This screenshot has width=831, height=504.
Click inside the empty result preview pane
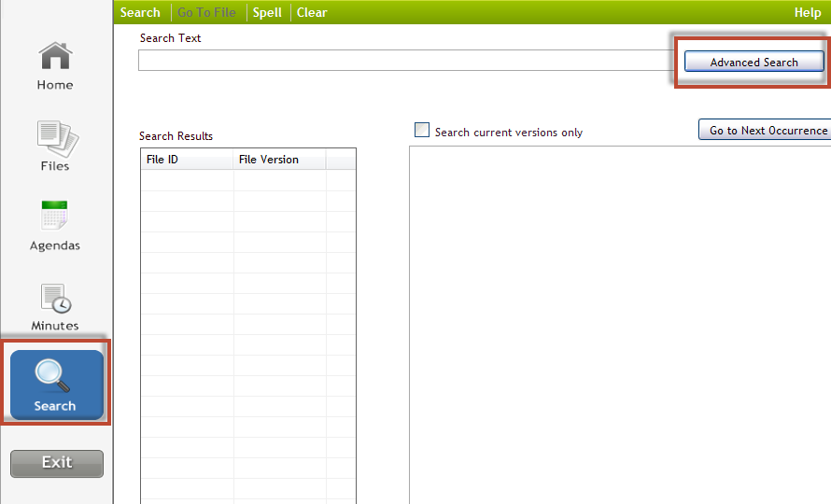point(616,327)
